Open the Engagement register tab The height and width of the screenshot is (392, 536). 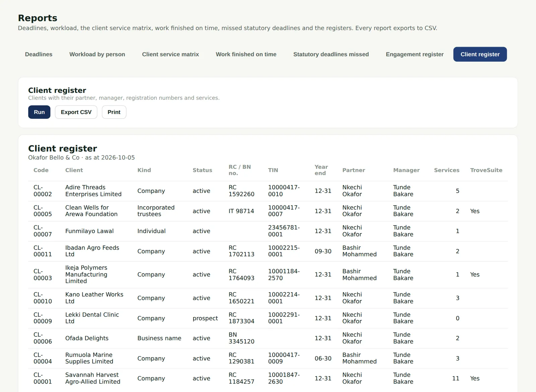point(414,54)
